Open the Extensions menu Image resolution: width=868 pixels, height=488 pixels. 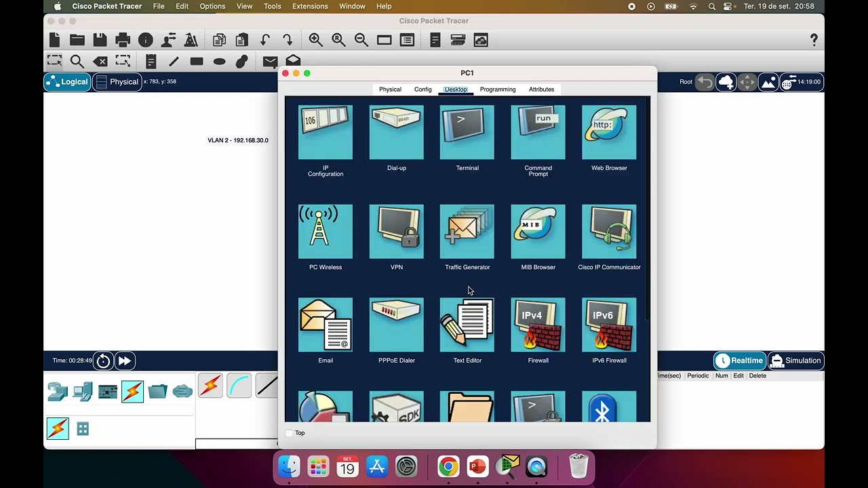[310, 6]
